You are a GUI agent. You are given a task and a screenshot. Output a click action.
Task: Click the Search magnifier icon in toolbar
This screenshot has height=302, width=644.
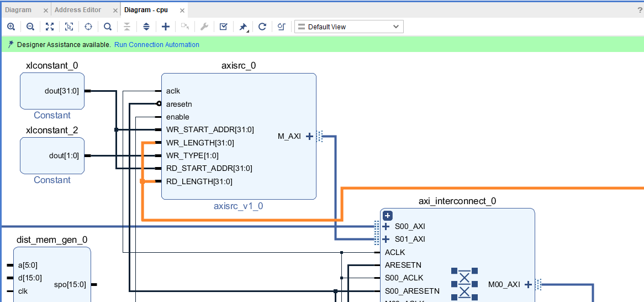tap(108, 27)
